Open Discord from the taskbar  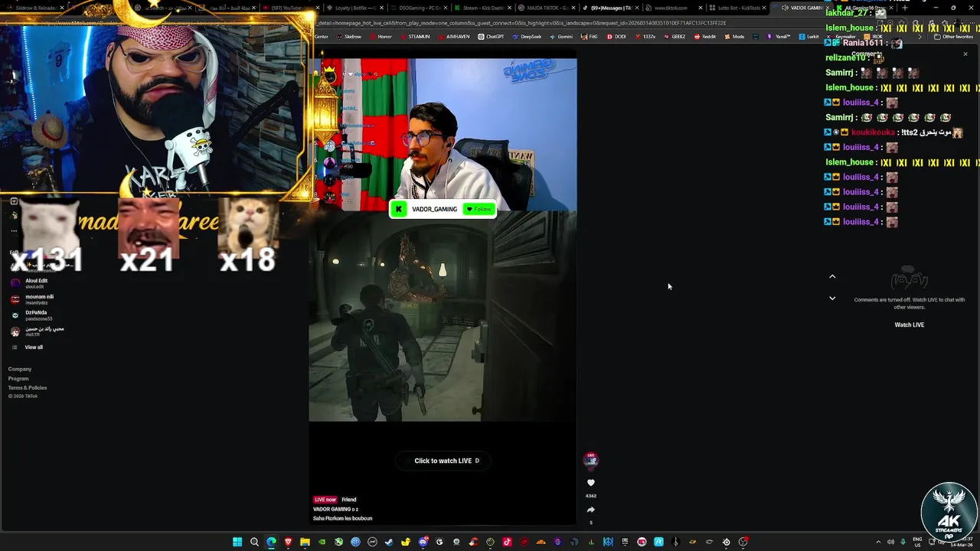(423, 542)
